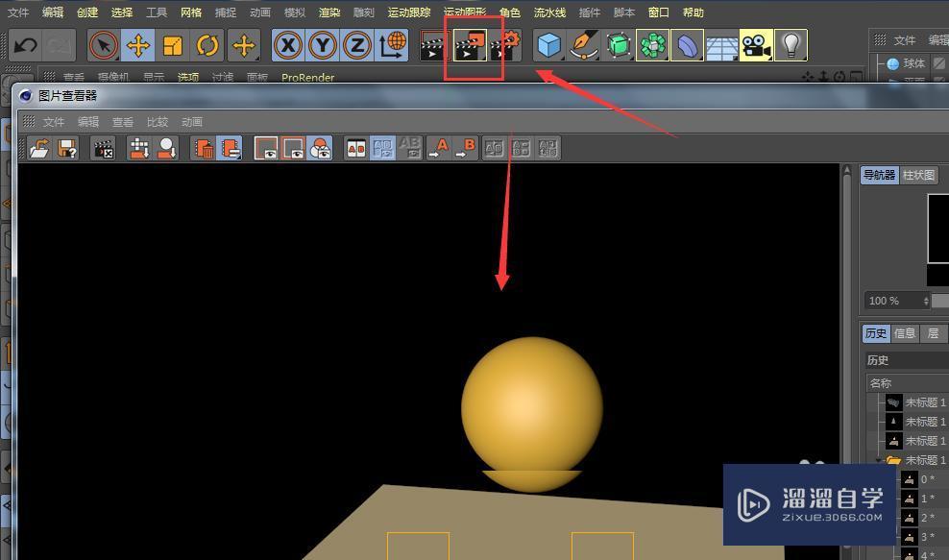Select the Scale tool

[x=172, y=45]
